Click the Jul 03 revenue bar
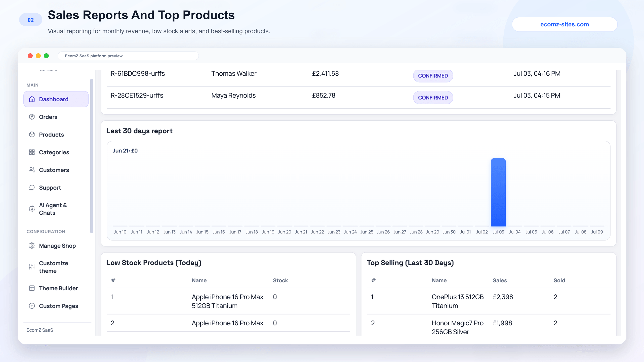Screen dimensions: 644x362 pos(498,192)
